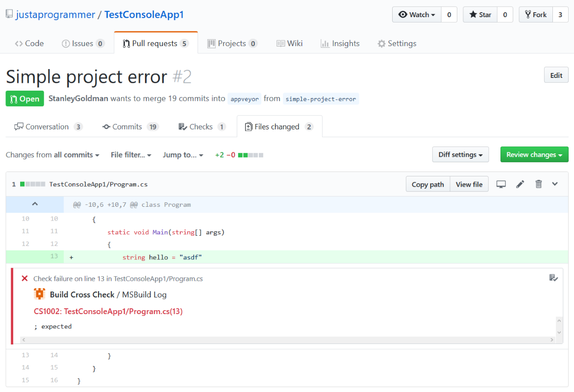The image size is (574, 392).
Task: Open Changes from all commits dropdown
Action: coord(53,155)
